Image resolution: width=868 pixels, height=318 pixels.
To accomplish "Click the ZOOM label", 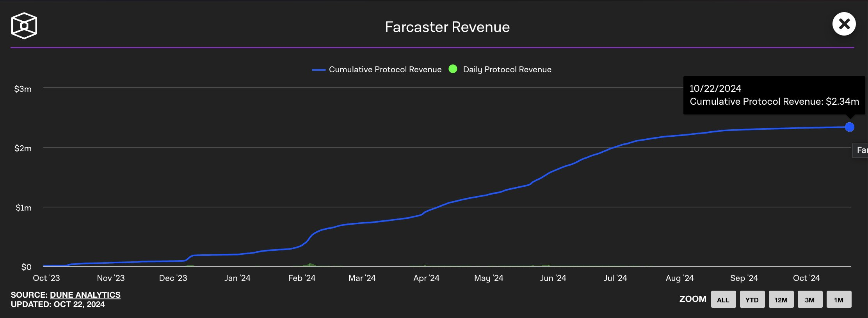I will pyautogui.click(x=693, y=299).
